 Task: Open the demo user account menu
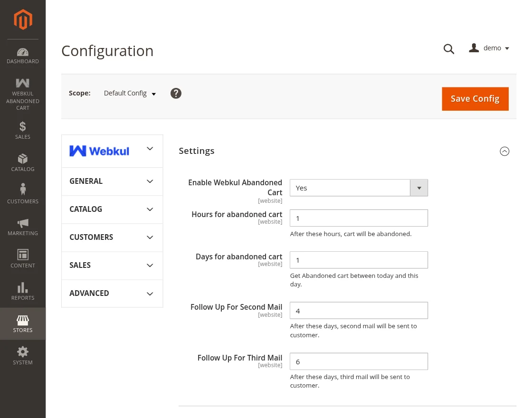pos(489,47)
